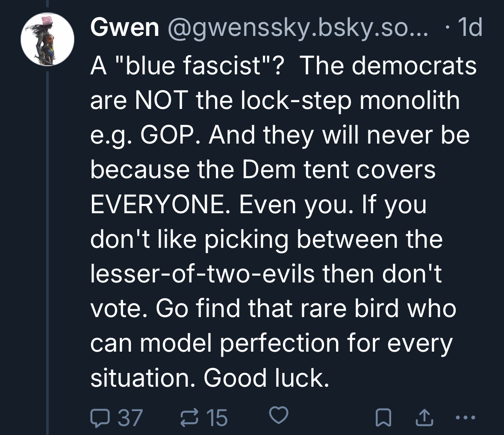This screenshot has height=435, width=504.
Task: Click the repost arrows icon
Action: 189,417
